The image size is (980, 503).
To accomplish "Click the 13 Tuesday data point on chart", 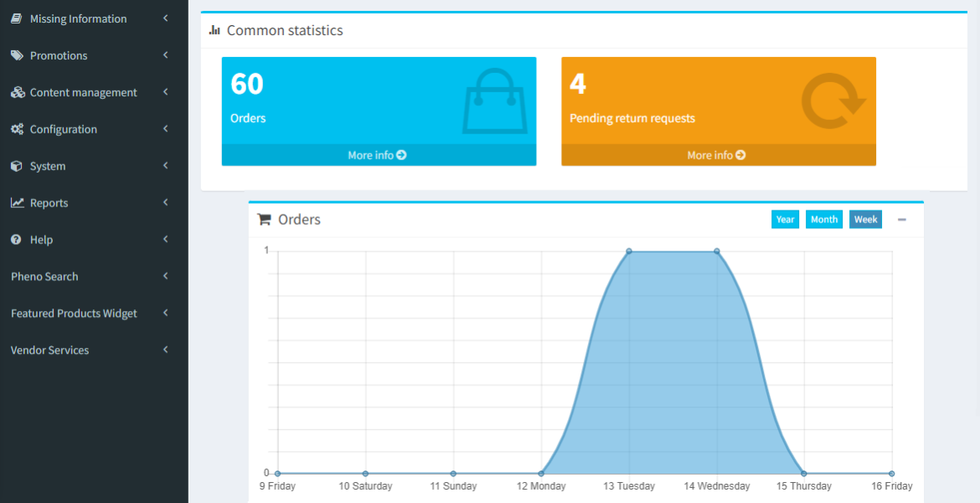I will [629, 251].
